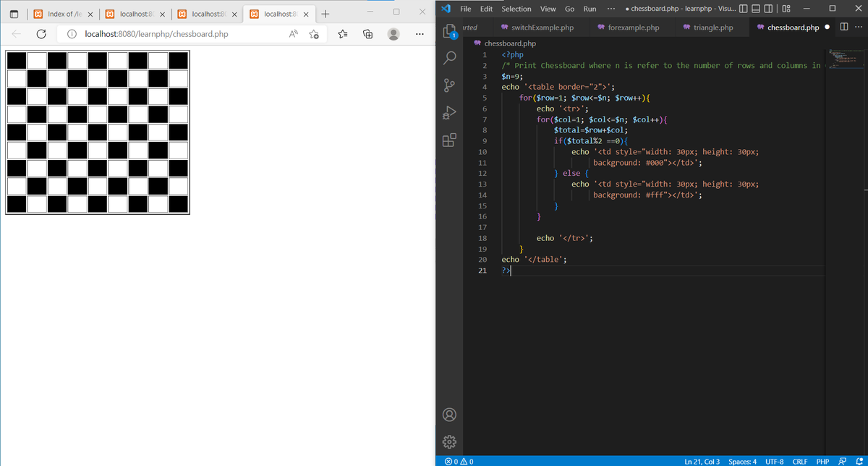Screen dimensions: 868x466
Task: Click Spaces: 4 indentation setting
Action: pos(743,461)
